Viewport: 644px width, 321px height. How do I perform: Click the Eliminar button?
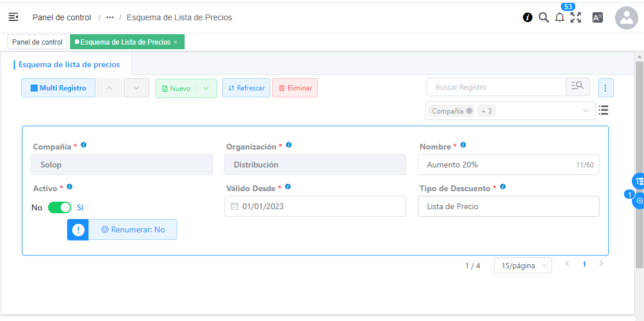click(x=295, y=88)
